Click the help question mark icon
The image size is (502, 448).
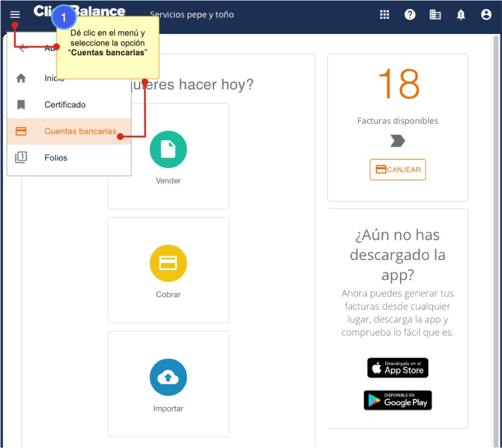pyautogui.click(x=410, y=15)
